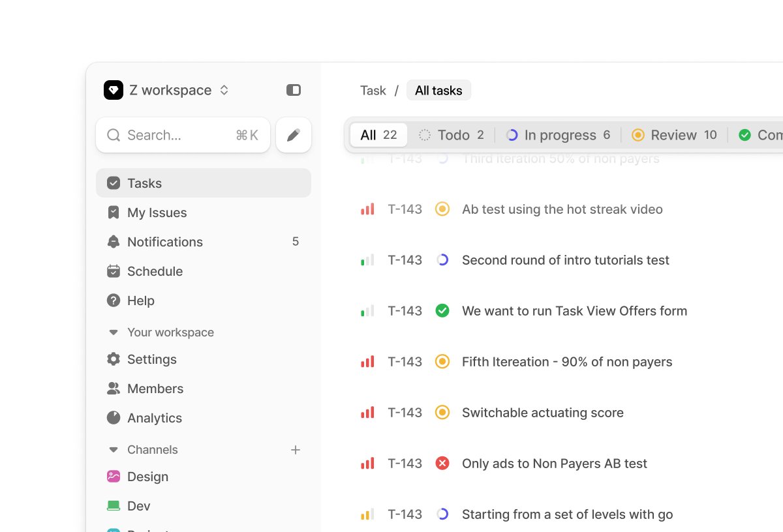Click the pencil compose button

pos(294,135)
